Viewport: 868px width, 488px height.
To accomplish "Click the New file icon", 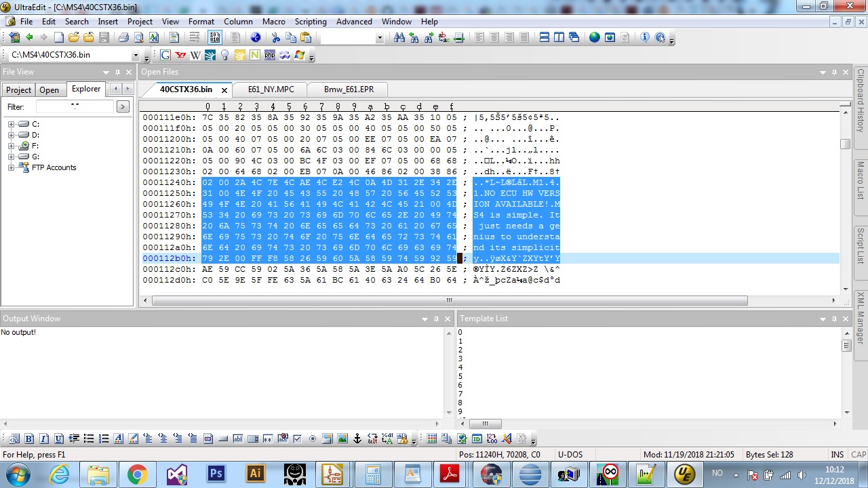I will click(x=59, y=37).
